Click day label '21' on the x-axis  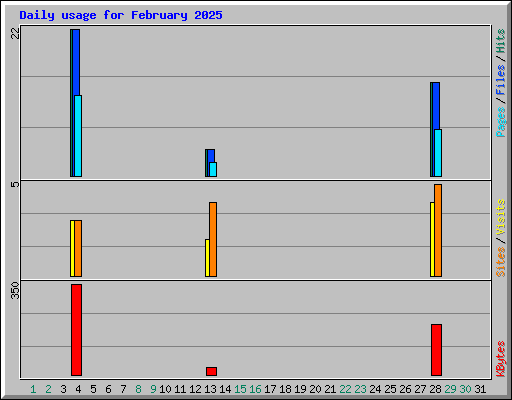pos(330,389)
